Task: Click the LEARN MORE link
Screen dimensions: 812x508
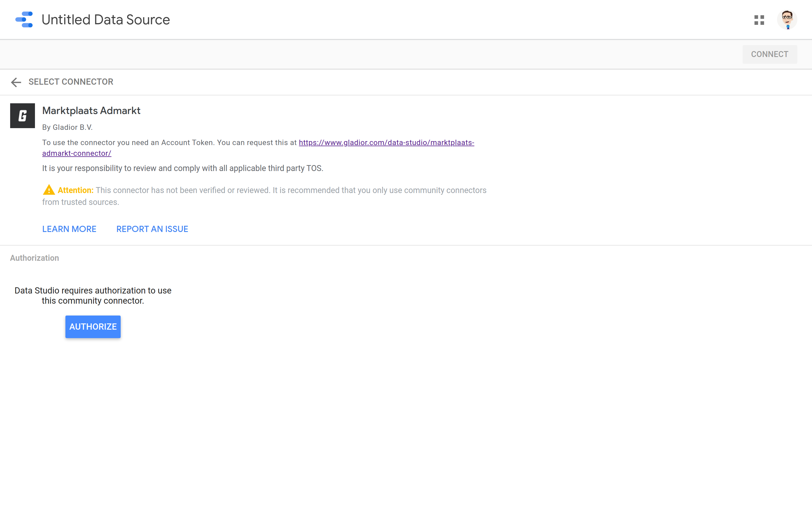Action: coord(69,229)
